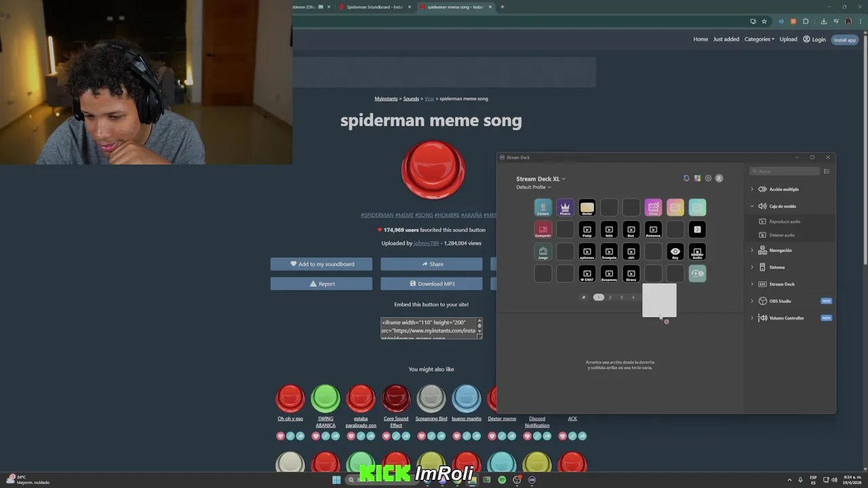
Task: Select the Trompeta audio key
Action: coord(609,251)
